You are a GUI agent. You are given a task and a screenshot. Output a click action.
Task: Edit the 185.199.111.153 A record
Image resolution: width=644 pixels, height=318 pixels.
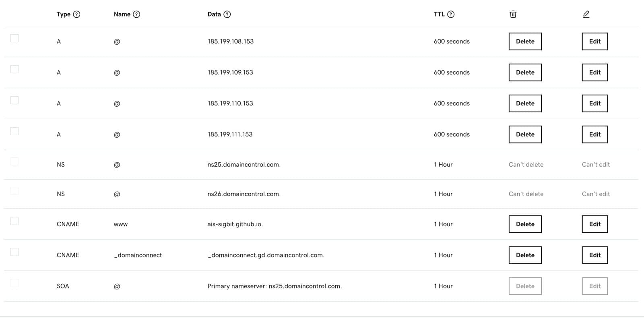click(595, 134)
